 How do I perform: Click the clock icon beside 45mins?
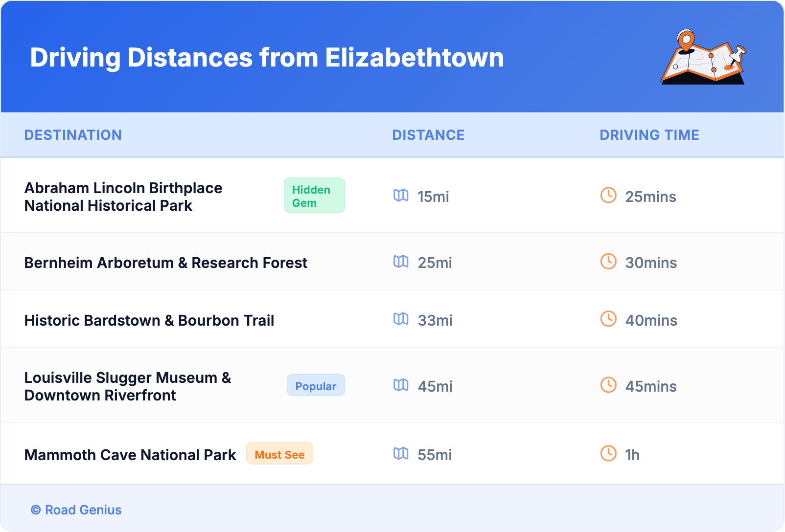(x=608, y=385)
